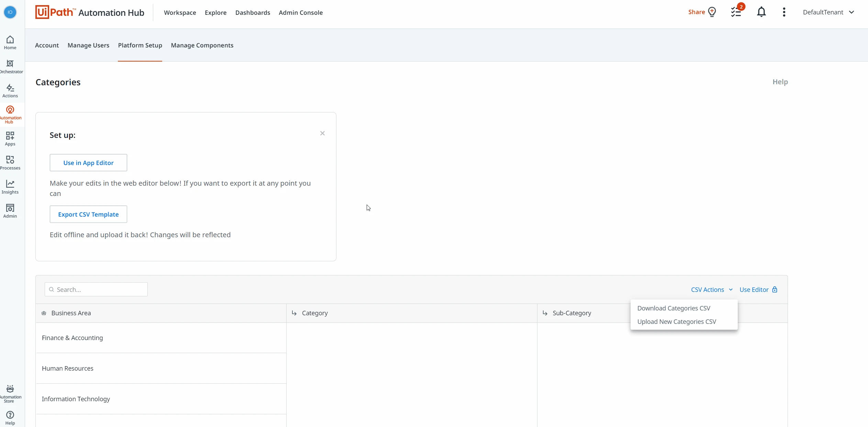Choose Upload New Categories CSV
The image size is (868, 427).
click(677, 321)
